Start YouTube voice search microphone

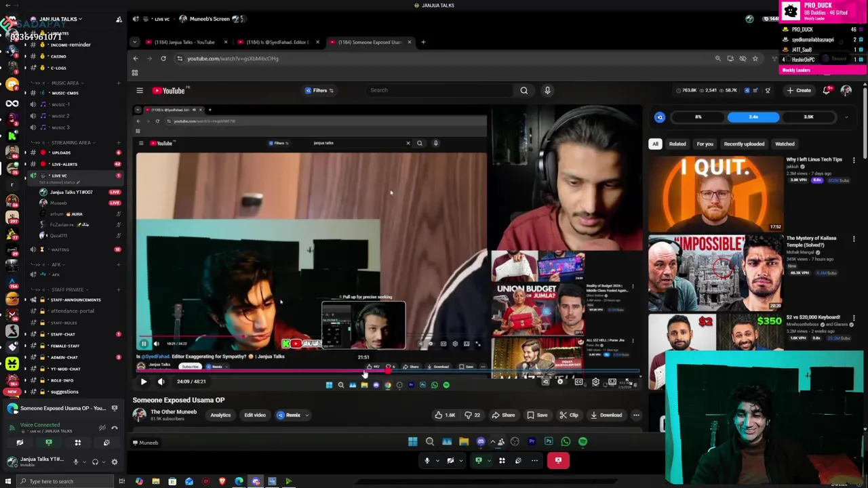pos(547,90)
